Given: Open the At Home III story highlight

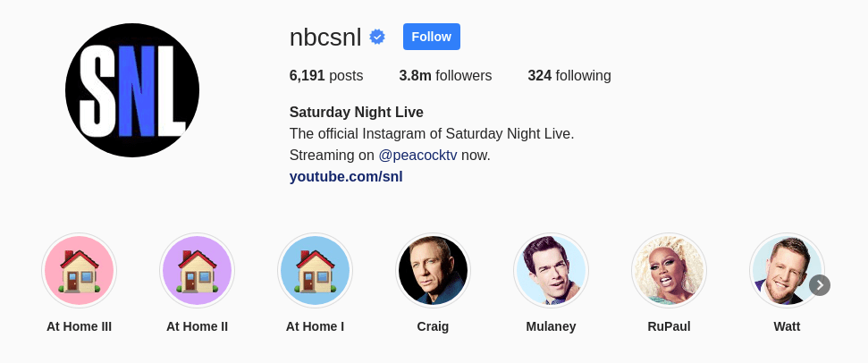Looking at the screenshot, I should pyautogui.click(x=79, y=271).
